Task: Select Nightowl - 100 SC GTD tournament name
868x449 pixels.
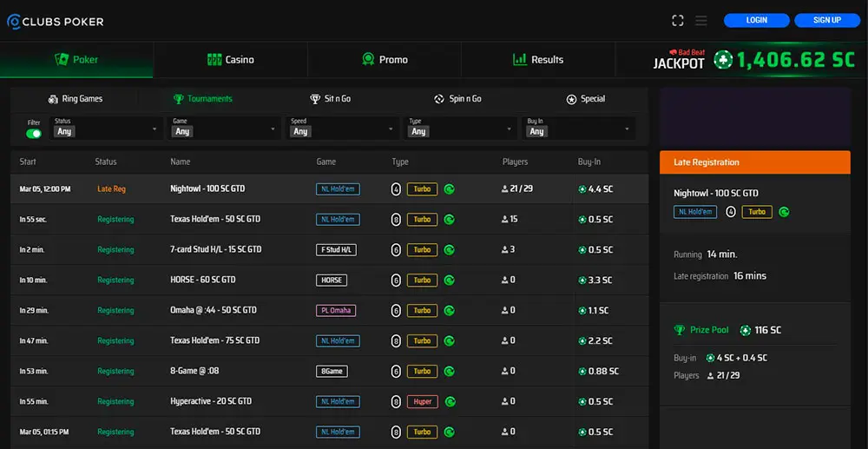Action: pos(207,188)
